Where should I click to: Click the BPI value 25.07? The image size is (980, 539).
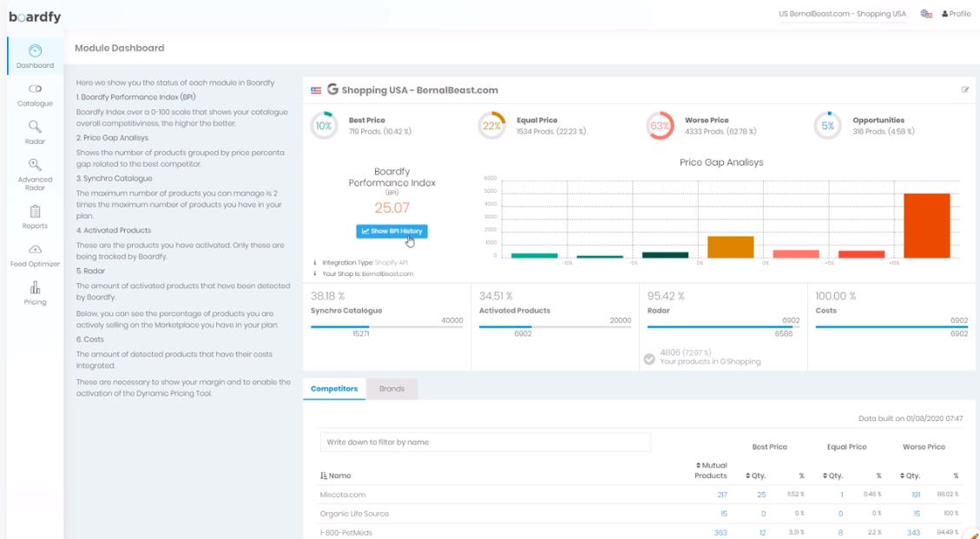(391, 207)
